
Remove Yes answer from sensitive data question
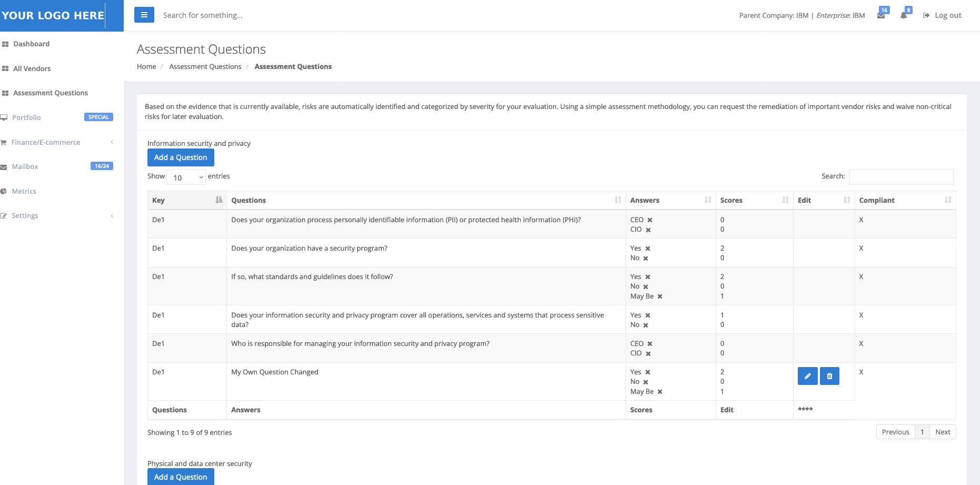[648, 315]
